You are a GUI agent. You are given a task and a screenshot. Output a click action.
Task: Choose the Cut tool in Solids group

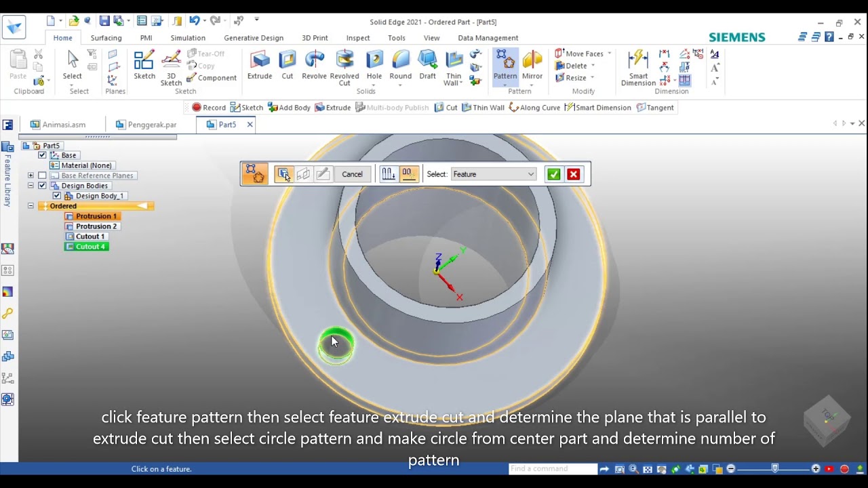point(288,65)
